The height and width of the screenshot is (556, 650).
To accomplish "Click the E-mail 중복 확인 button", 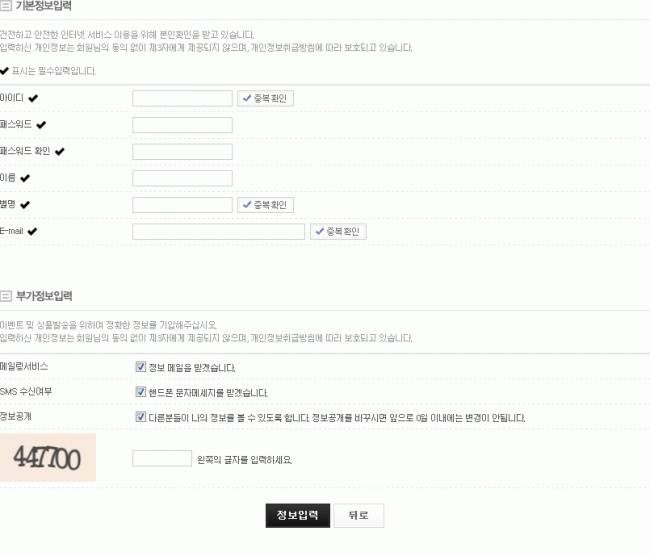I will pyautogui.click(x=338, y=231).
